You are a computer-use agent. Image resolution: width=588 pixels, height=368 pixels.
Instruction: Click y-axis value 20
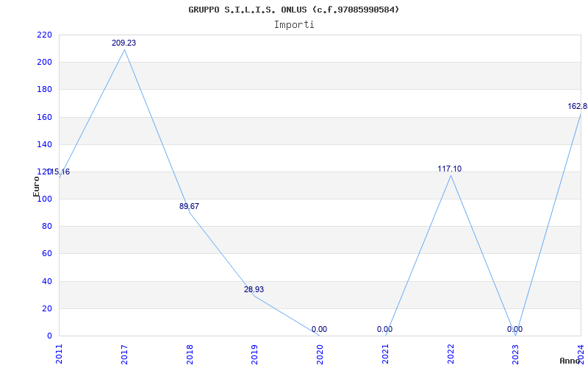pos(46,308)
